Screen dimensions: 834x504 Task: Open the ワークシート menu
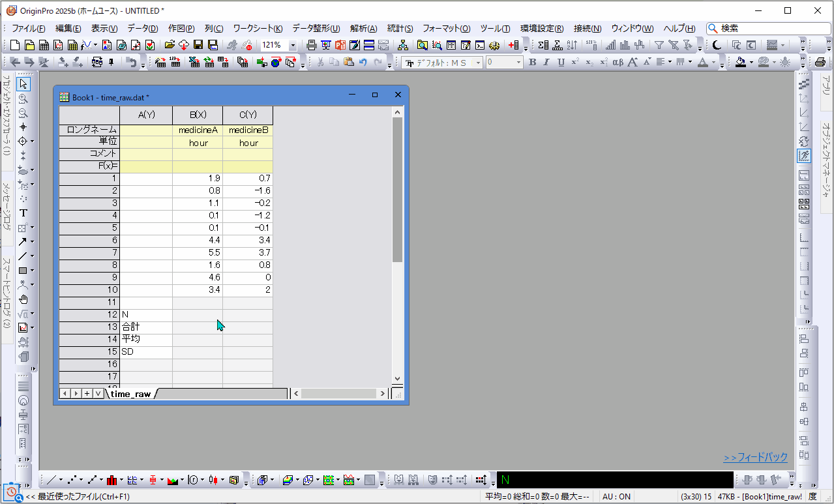(x=258, y=29)
